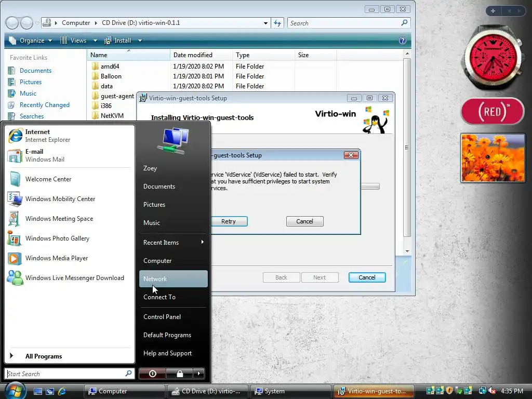Open Windows Photo Gallery
Viewport: 532px width, 399px height.
(x=70, y=238)
